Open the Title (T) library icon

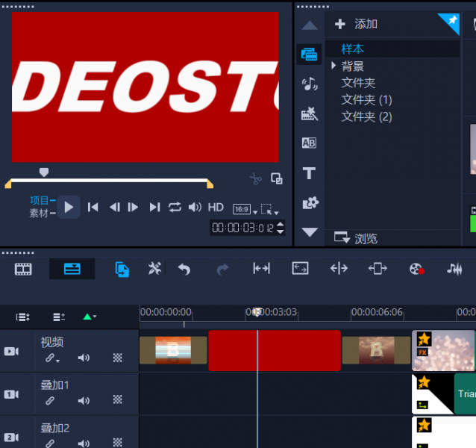click(x=309, y=173)
